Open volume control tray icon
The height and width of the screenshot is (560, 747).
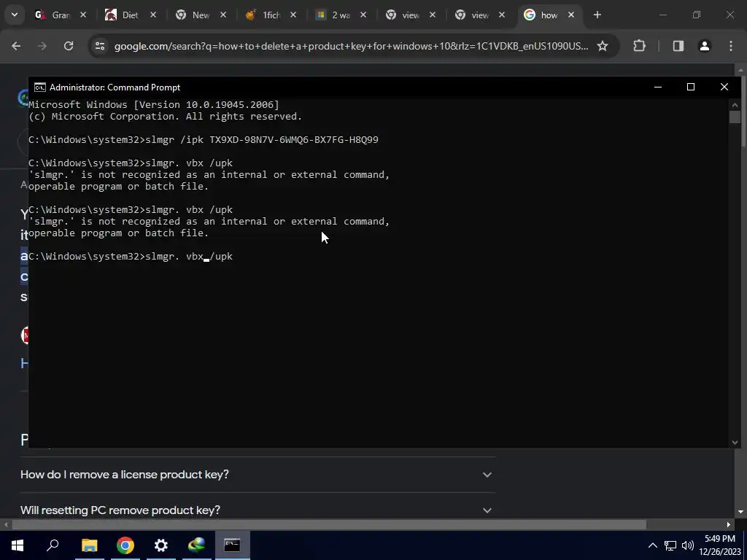point(687,545)
